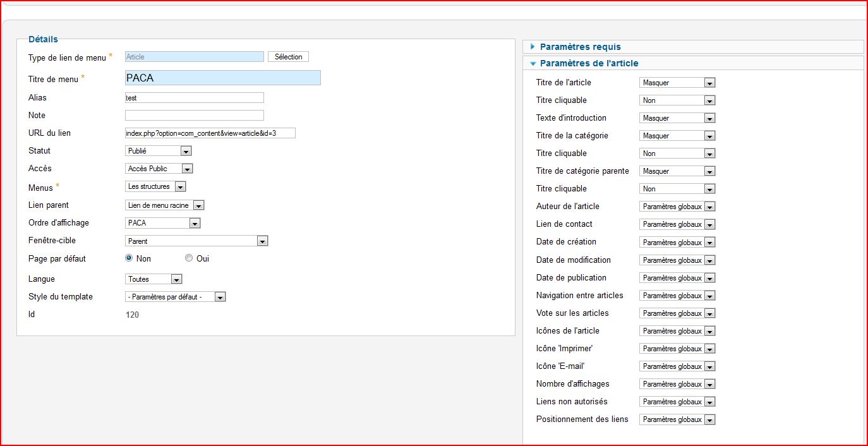
Task: Open the Titre de l'article dropdown
Action: [x=677, y=83]
